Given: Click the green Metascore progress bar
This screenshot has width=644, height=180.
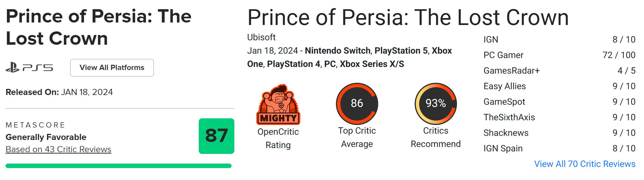Looking at the screenshot, I should [118, 166].
